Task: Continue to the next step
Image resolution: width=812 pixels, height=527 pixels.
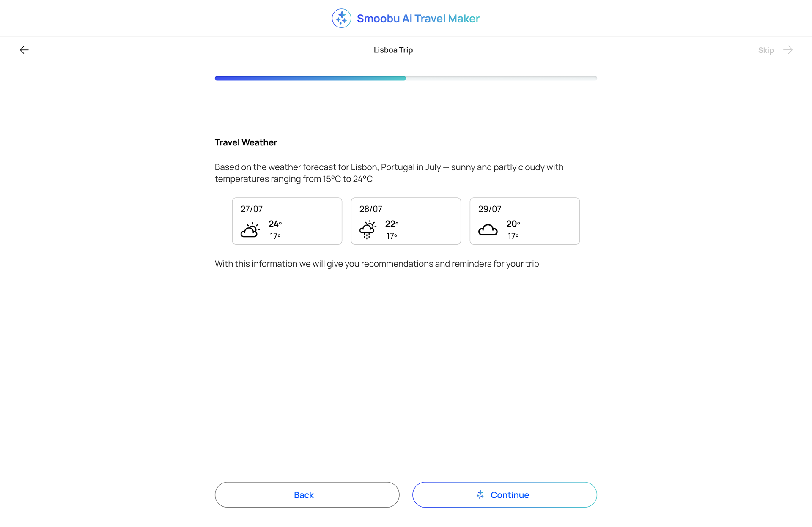Action: click(x=505, y=494)
